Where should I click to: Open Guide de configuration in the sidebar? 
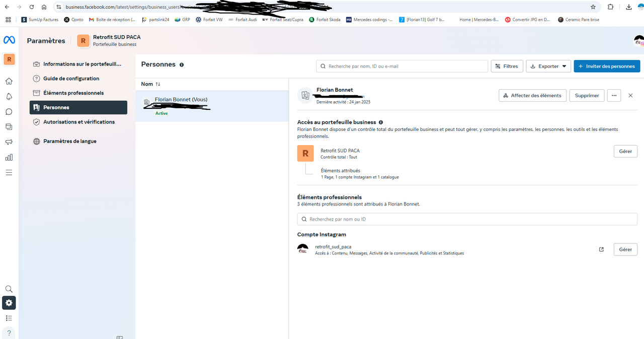click(x=78, y=79)
